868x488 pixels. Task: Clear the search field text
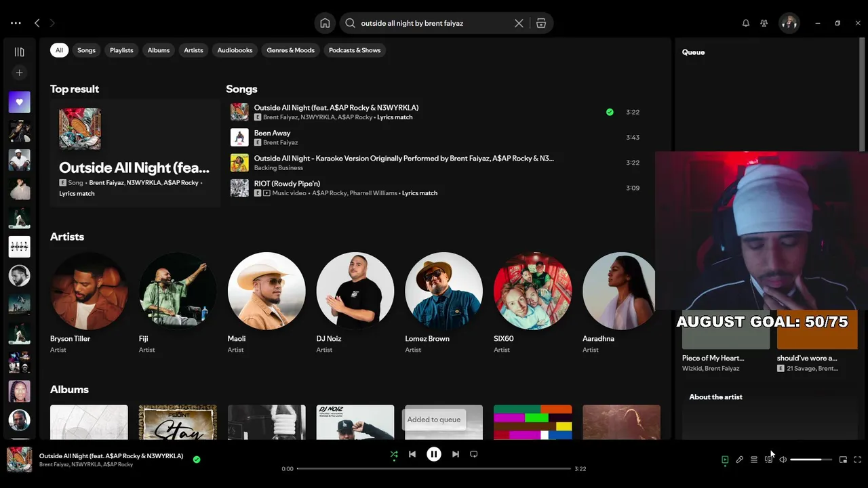coord(519,23)
